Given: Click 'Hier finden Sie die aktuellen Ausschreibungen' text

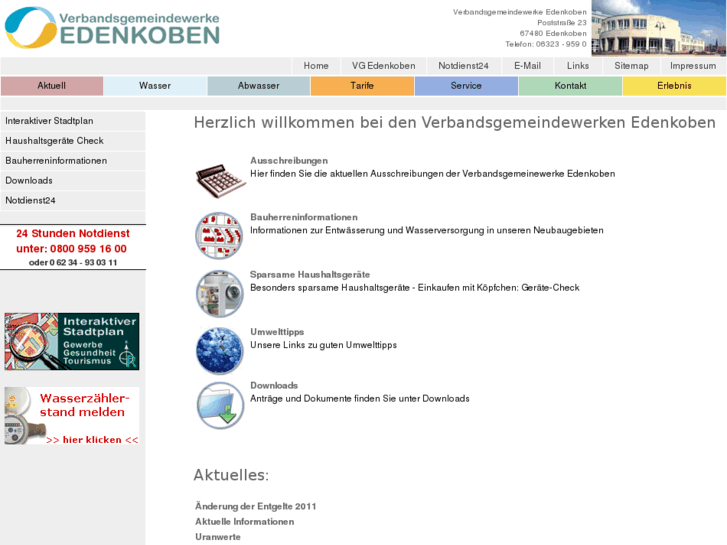Looking at the screenshot, I should pos(433,174).
